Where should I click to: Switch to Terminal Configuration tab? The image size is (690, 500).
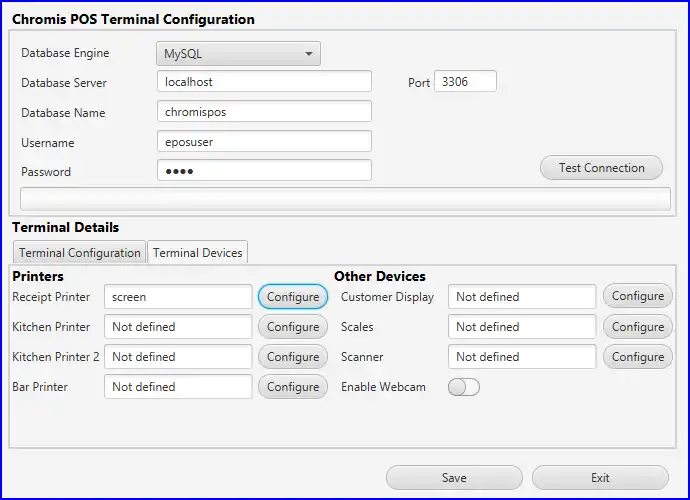80,253
